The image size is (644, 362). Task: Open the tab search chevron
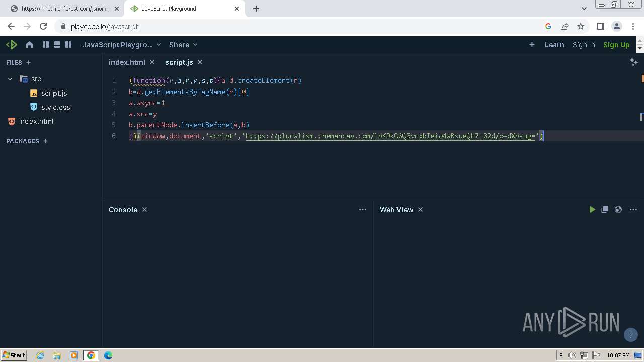point(584,9)
